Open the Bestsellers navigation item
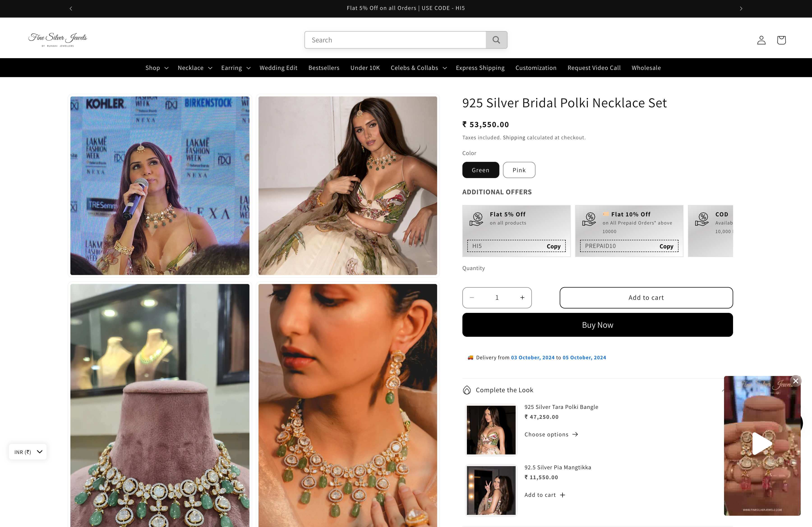 click(323, 67)
